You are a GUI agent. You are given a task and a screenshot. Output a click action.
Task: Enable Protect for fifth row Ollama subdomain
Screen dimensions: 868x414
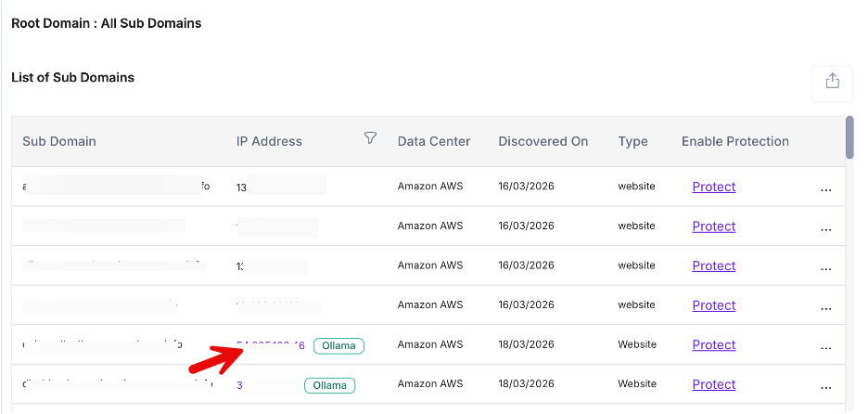(713, 345)
